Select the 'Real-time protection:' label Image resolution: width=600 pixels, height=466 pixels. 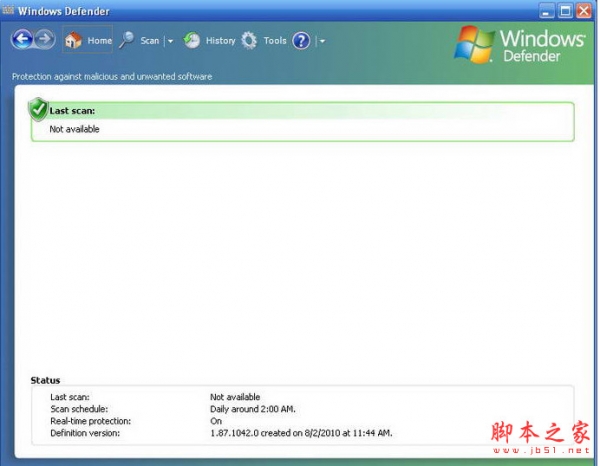click(91, 421)
